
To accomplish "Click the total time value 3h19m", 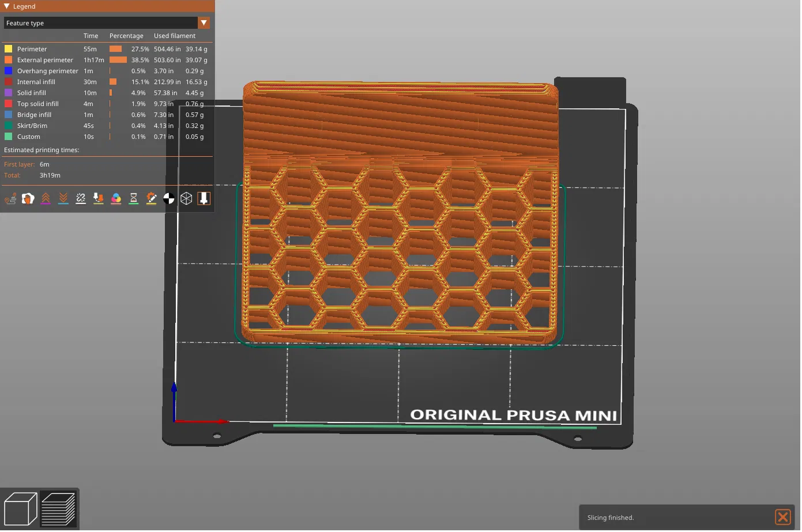I will click(x=50, y=175).
